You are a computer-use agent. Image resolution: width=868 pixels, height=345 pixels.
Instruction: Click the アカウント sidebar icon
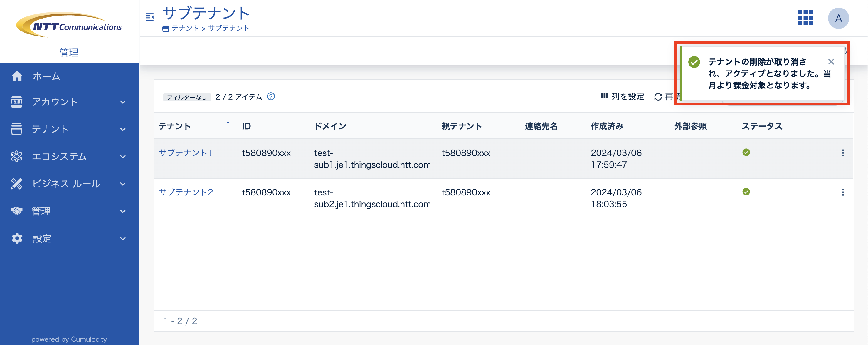[x=16, y=102]
